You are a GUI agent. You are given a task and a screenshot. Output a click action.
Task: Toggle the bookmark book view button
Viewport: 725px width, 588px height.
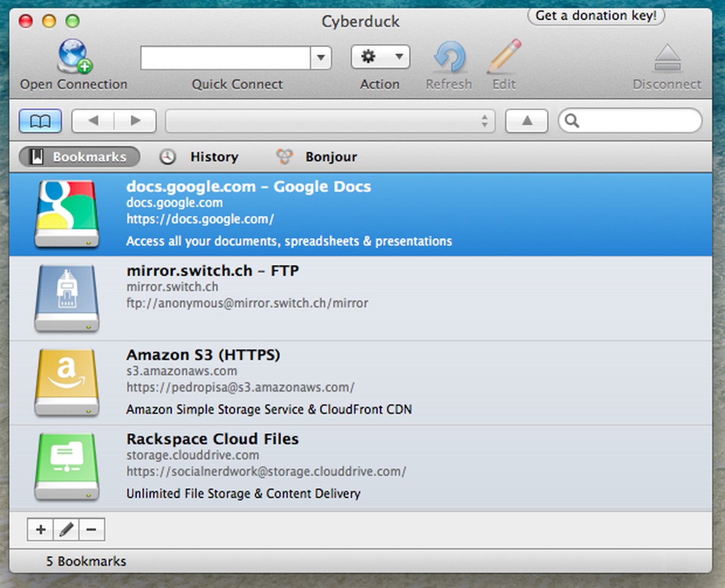40,120
